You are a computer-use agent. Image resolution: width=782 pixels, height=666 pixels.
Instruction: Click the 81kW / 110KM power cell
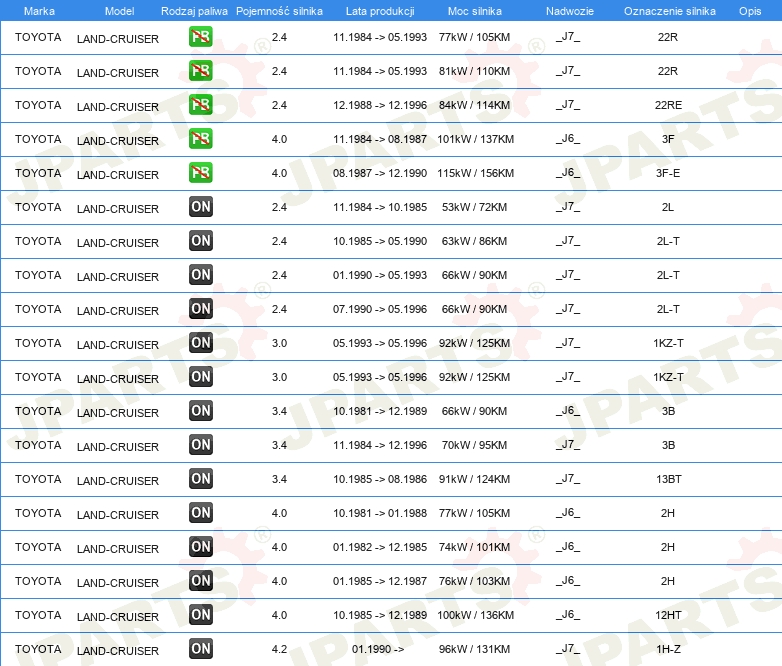pos(476,71)
